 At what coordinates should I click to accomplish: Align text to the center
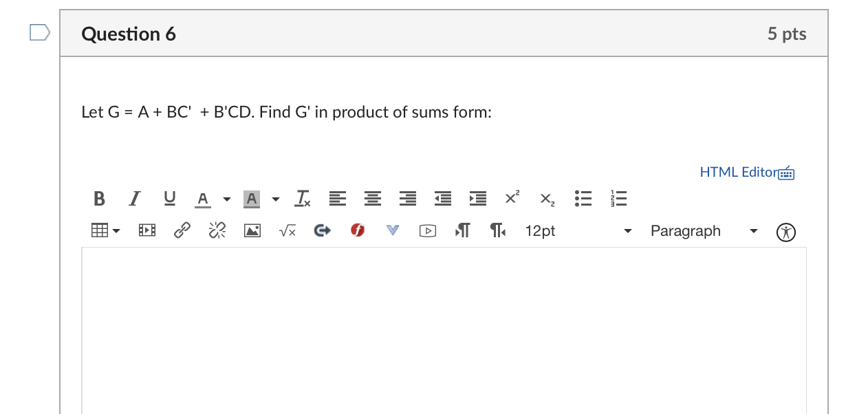(372, 199)
